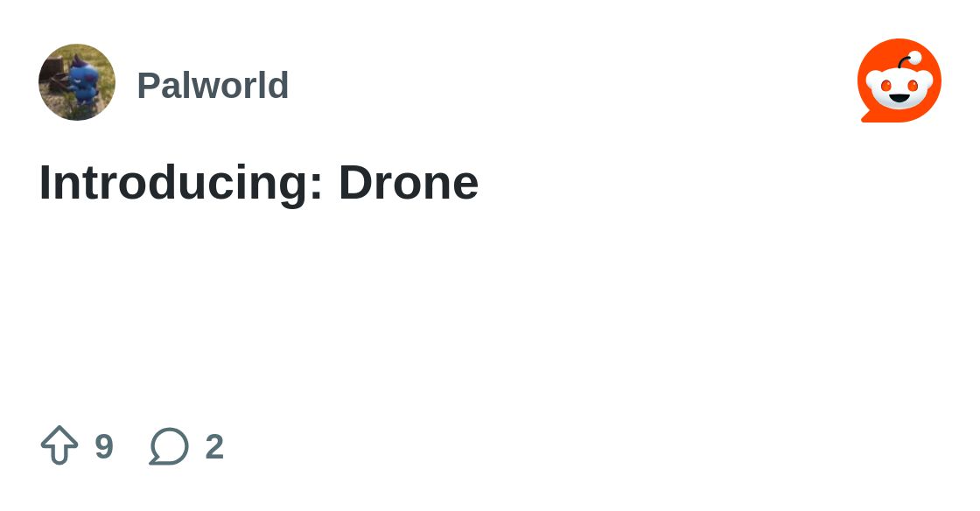Toggle the upvote on this post

[59, 445]
